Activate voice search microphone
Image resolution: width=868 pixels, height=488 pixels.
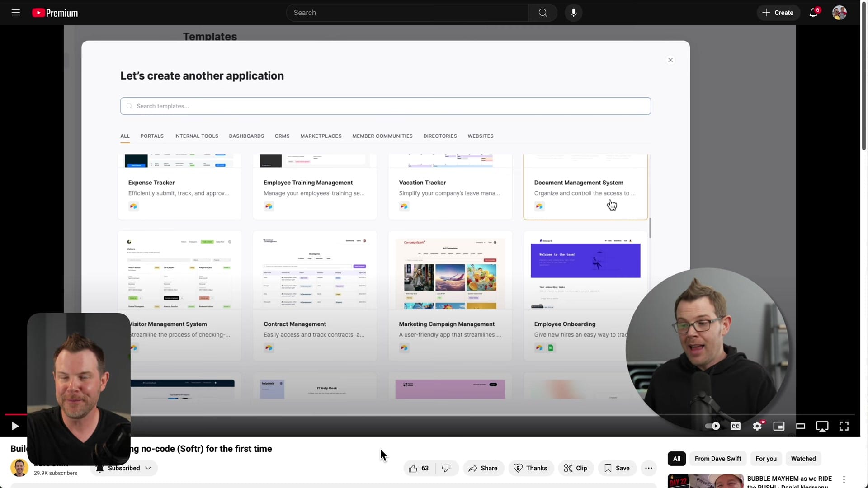pyautogui.click(x=573, y=13)
